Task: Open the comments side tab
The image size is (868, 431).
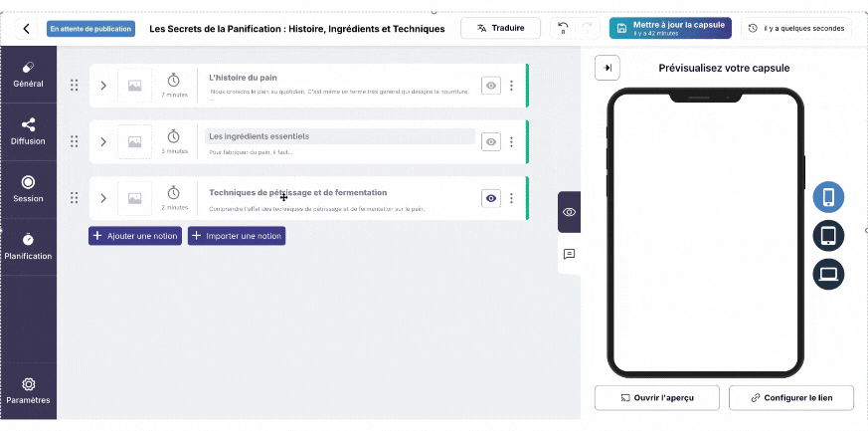Action: (x=569, y=254)
